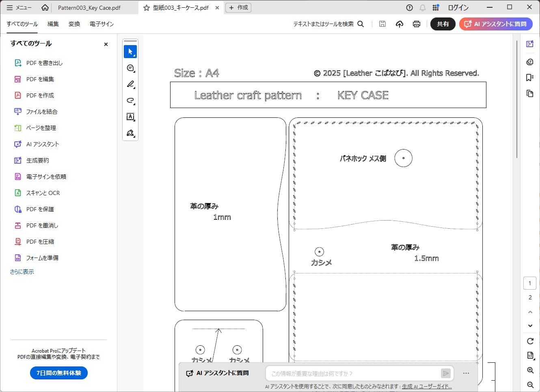Viewport: 540px width, 392px height.
Task: Choose the Select arrow tool
Action: (x=130, y=52)
